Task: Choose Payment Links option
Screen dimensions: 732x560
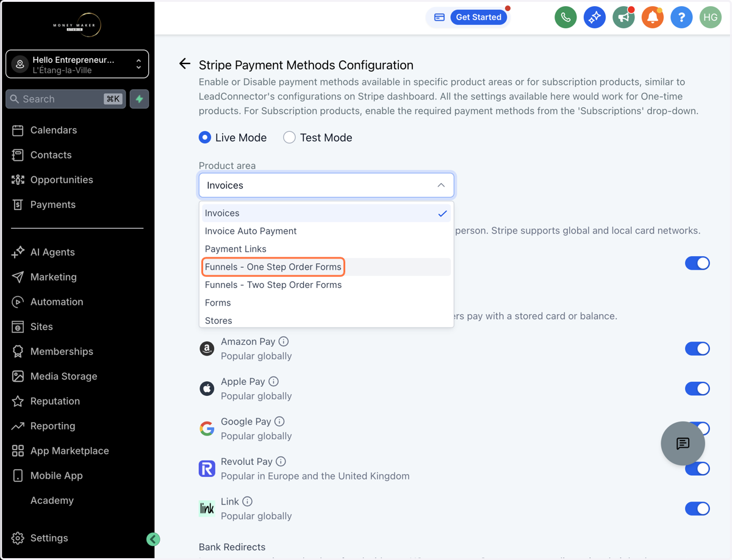Action: 326,249
